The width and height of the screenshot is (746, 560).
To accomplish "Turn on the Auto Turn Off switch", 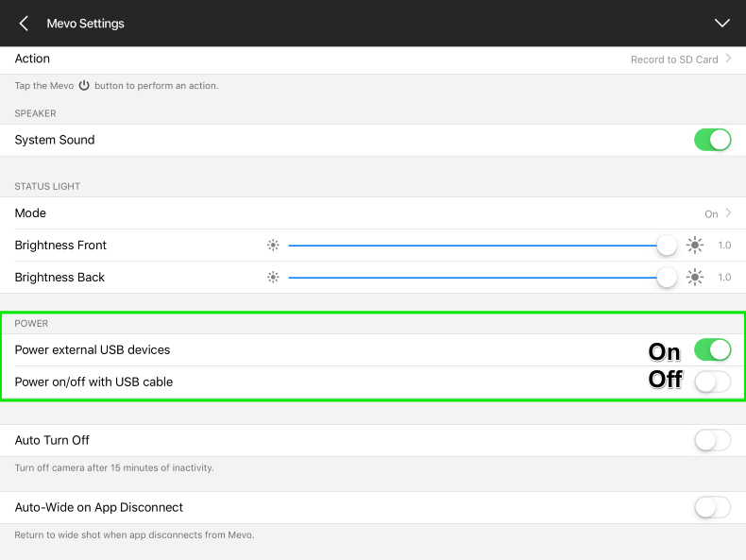I will pyautogui.click(x=712, y=440).
